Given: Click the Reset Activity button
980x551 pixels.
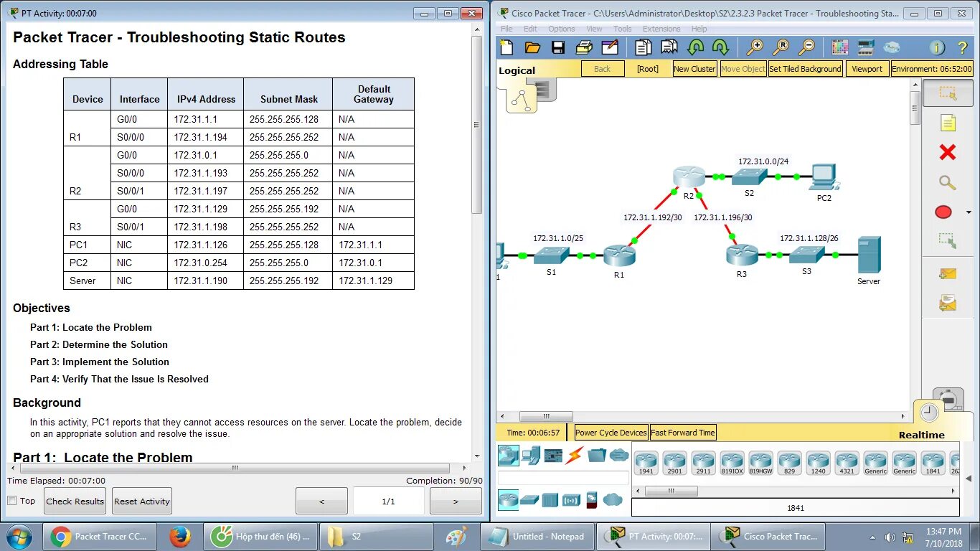Looking at the screenshot, I should [142, 501].
